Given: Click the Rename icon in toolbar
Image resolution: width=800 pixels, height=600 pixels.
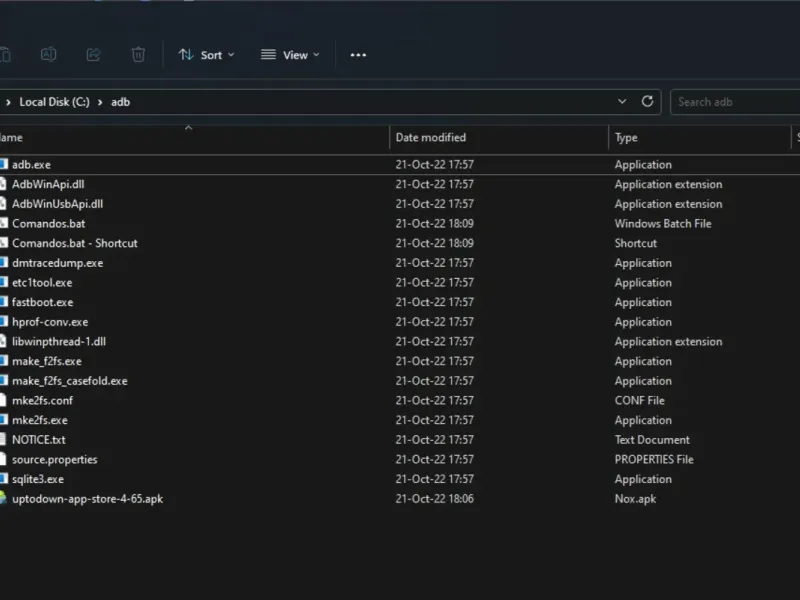Looking at the screenshot, I should tap(48, 55).
